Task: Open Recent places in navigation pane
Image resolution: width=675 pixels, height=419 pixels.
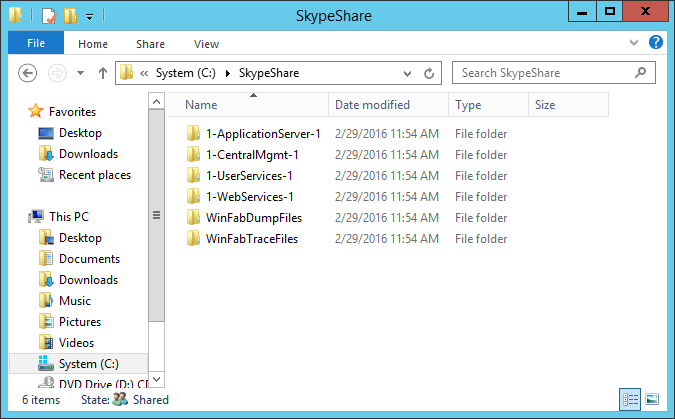Action: tap(95, 175)
